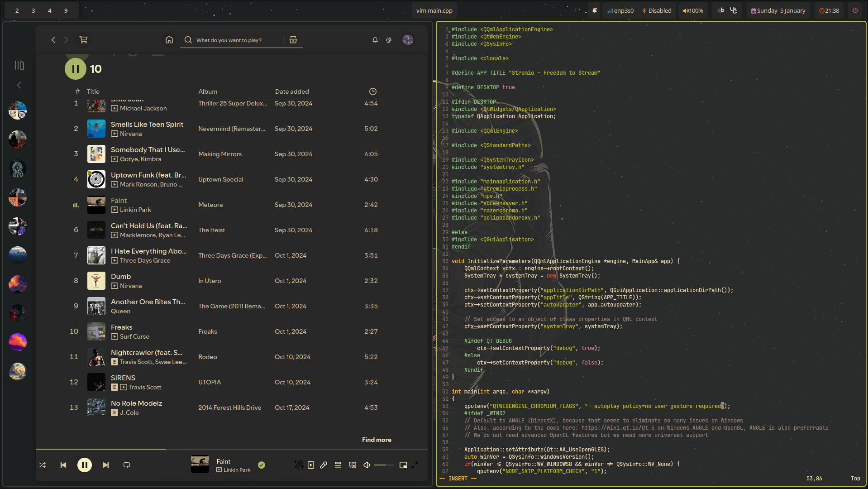Open the miniplayer icon
868x489 pixels.
click(403, 465)
